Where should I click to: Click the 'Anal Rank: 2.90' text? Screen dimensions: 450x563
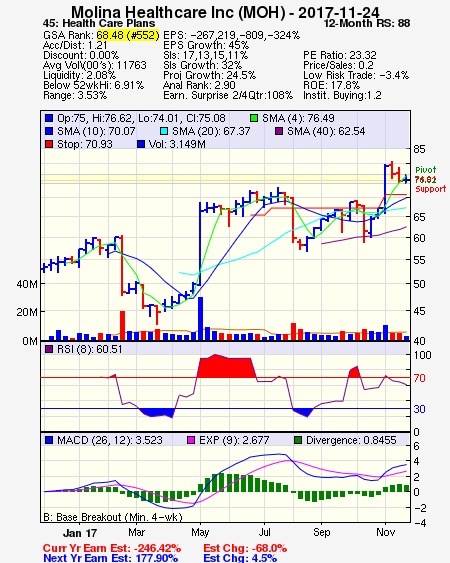199,85
